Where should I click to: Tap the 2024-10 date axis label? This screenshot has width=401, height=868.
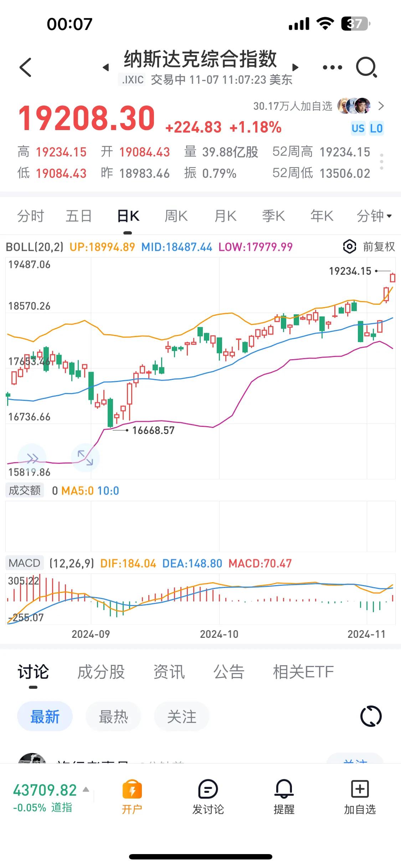(219, 634)
